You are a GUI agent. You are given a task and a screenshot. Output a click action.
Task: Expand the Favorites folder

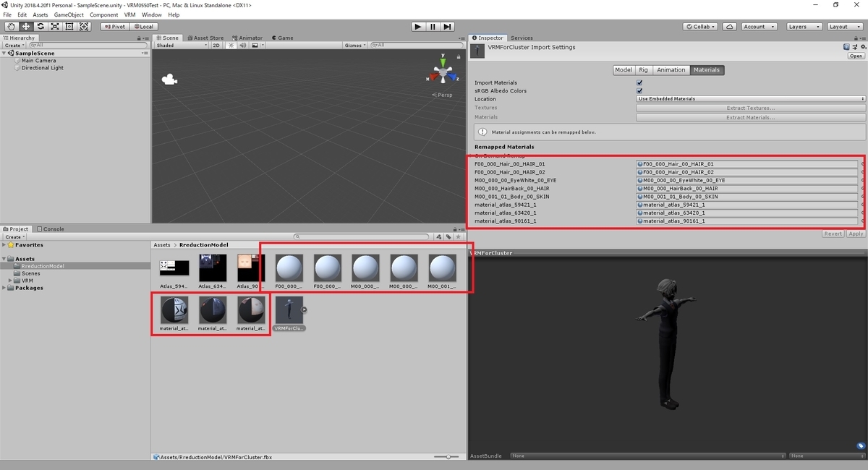point(4,245)
